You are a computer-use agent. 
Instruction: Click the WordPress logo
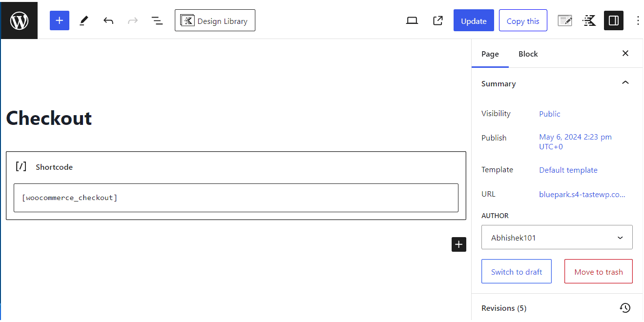[x=19, y=20]
